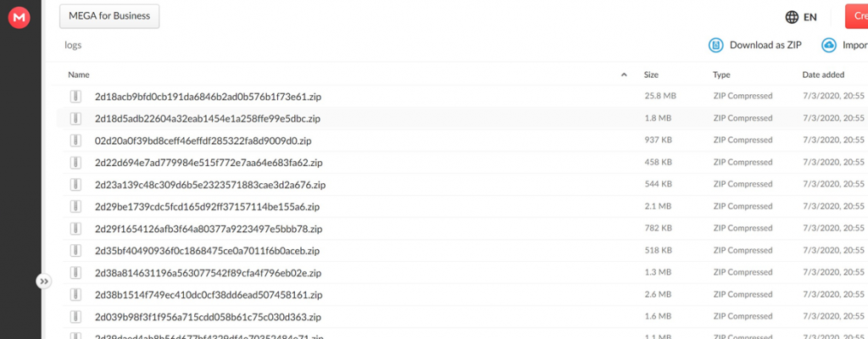Click the 518 KB size value
The image size is (868, 339).
(x=658, y=250)
